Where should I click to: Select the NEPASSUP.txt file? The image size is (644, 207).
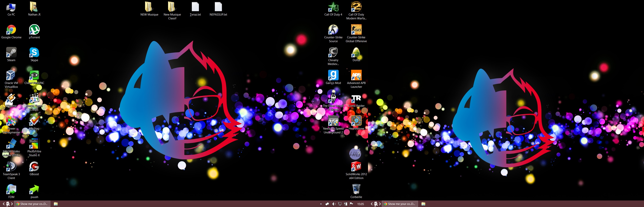point(218,9)
